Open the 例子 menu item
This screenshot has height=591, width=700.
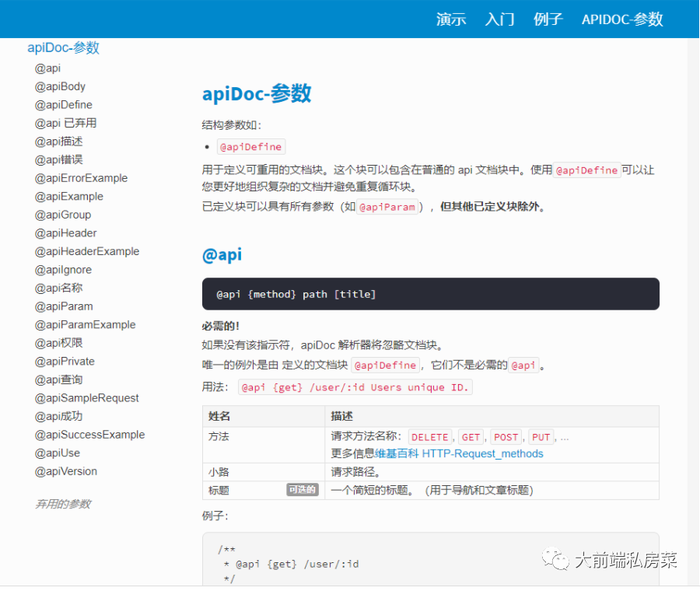[x=548, y=19]
